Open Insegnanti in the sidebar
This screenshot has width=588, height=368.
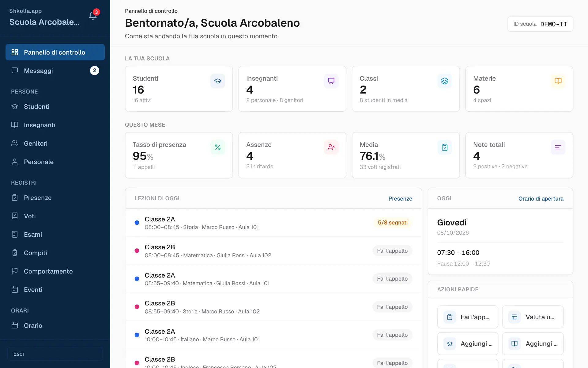55,125
